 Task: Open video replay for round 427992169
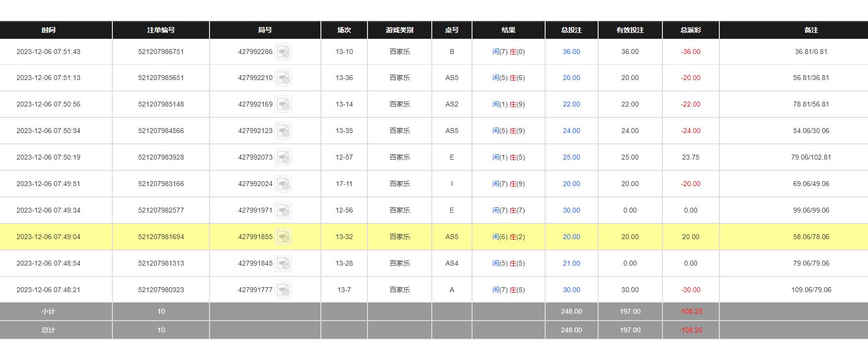tap(283, 104)
